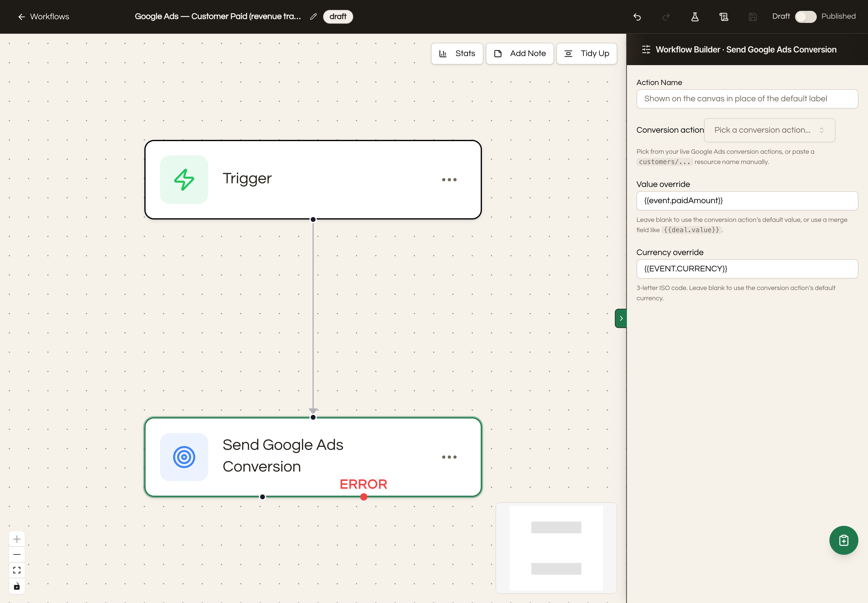
Task: Click the workflow title text
Action: [218, 17]
